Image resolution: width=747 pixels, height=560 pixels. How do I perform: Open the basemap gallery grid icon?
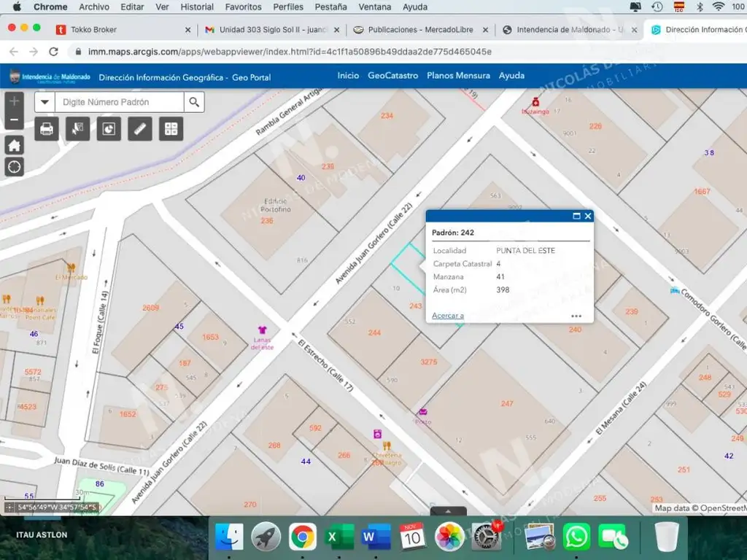click(x=171, y=129)
